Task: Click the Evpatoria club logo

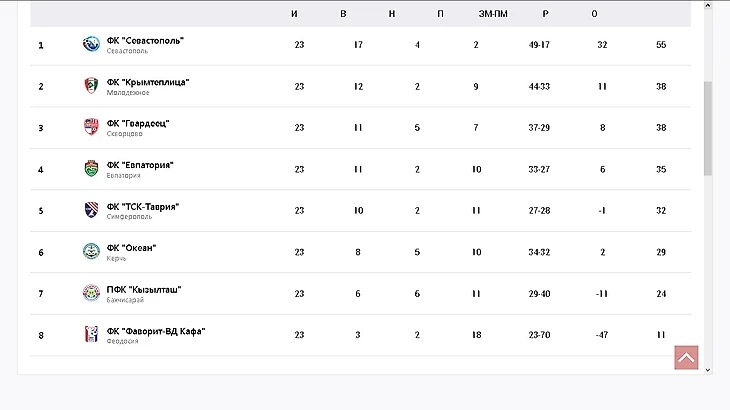Action: point(91,169)
